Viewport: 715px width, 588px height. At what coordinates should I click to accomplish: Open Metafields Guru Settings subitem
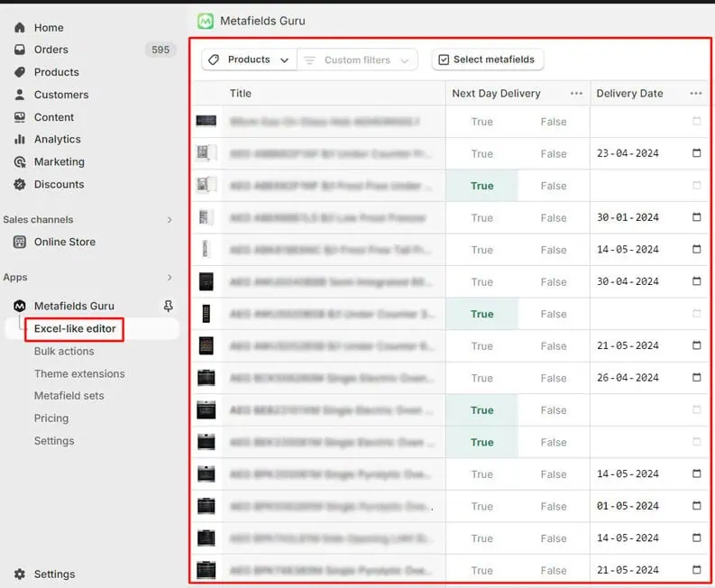tap(54, 441)
